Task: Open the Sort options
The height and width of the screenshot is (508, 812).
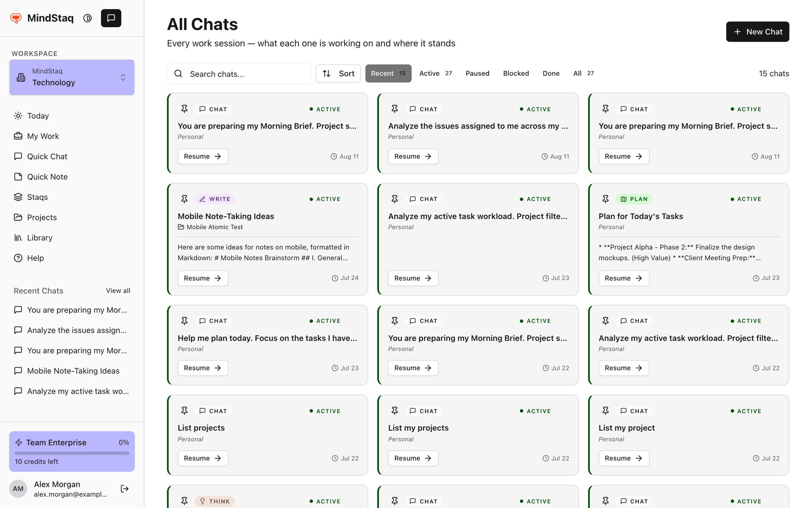Action: [x=338, y=74]
